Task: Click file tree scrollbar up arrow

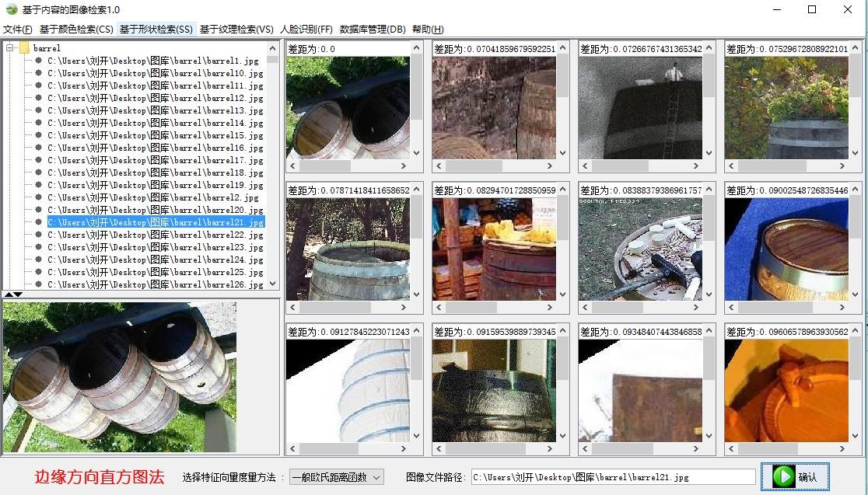Action: coord(272,47)
